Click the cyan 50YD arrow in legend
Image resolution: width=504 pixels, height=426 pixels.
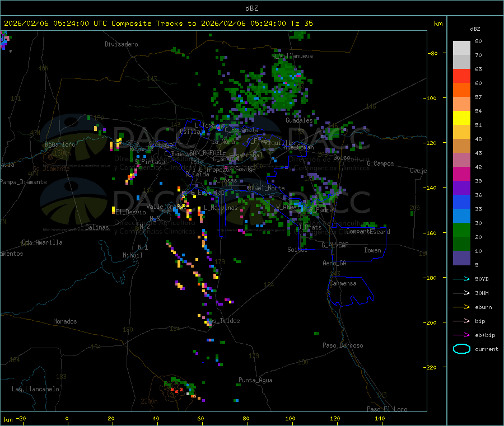(x=461, y=279)
